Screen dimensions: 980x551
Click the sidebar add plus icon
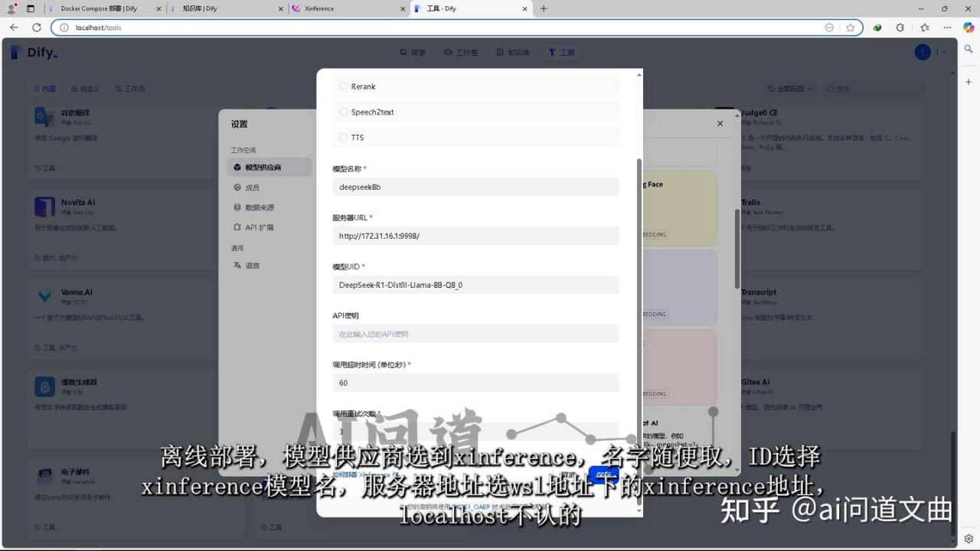[x=969, y=81]
